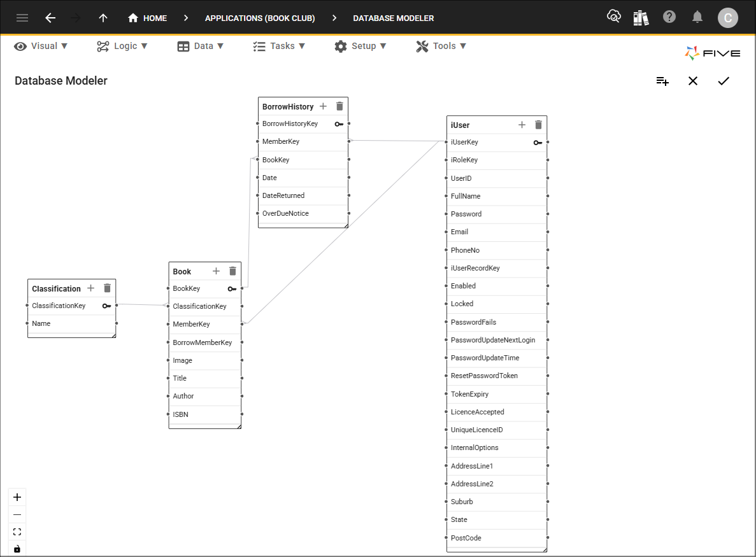The height and width of the screenshot is (557, 756).
Task: Open the cloud deploy icon
Action: click(614, 17)
